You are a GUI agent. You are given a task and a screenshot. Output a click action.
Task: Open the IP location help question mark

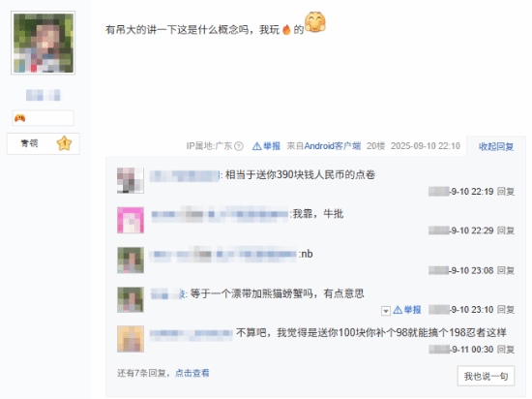[x=239, y=146]
